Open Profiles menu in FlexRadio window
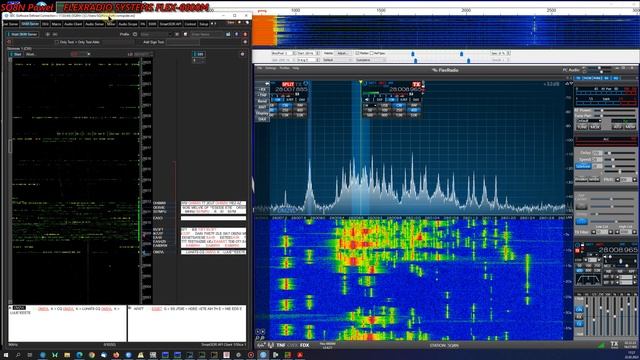 [x=284, y=68]
